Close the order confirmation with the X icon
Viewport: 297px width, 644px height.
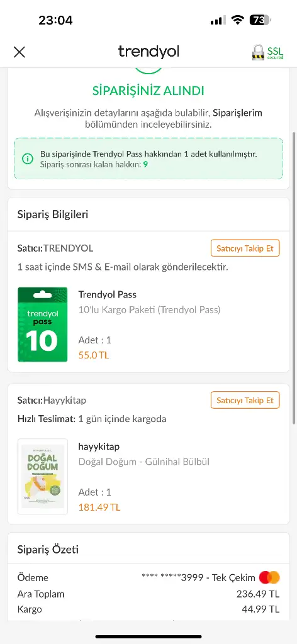[x=20, y=52]
